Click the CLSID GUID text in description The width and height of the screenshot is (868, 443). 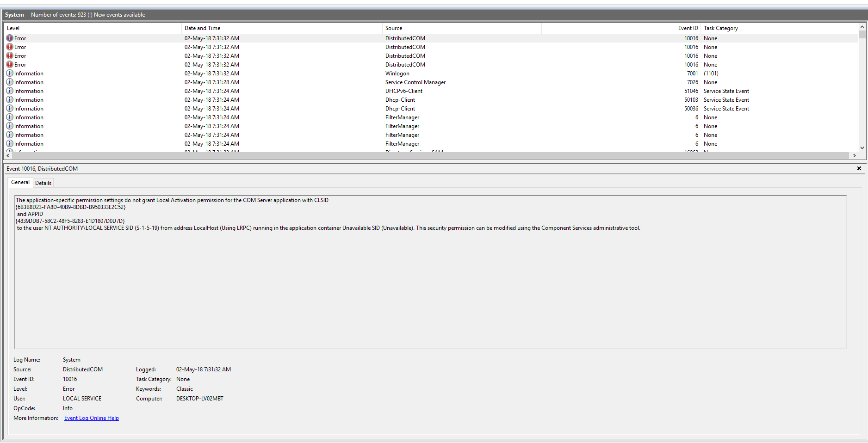[71, 207]
